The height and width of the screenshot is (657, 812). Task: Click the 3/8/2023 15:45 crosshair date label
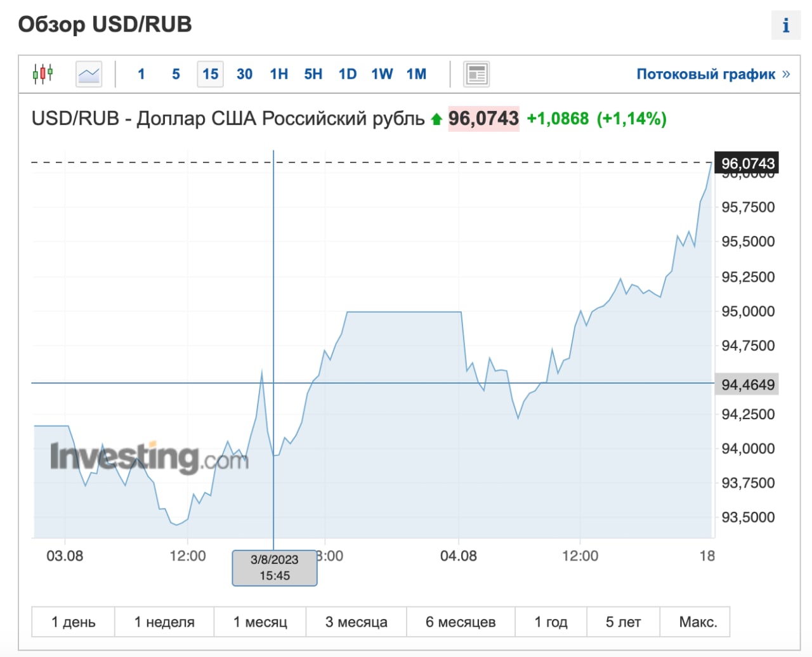point(274,568)
